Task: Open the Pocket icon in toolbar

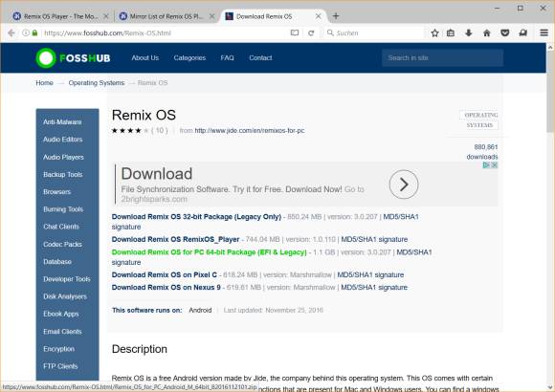Action: click(504, 33)
